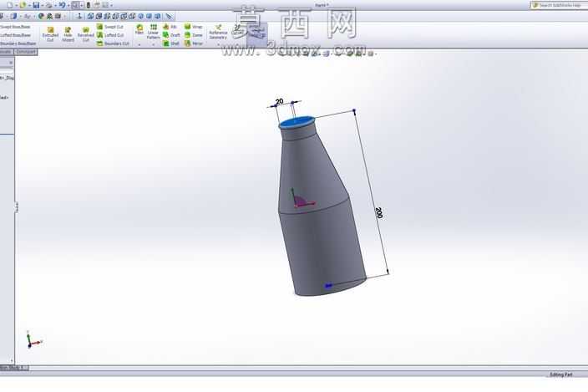
Task: Click the Linear Pattern tool
Action: (x=153, y=32)
